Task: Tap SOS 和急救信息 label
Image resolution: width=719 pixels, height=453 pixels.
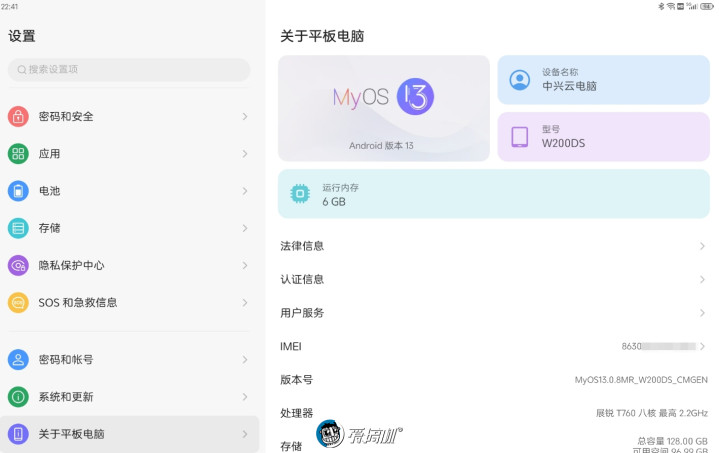Action: click(77, 303)
